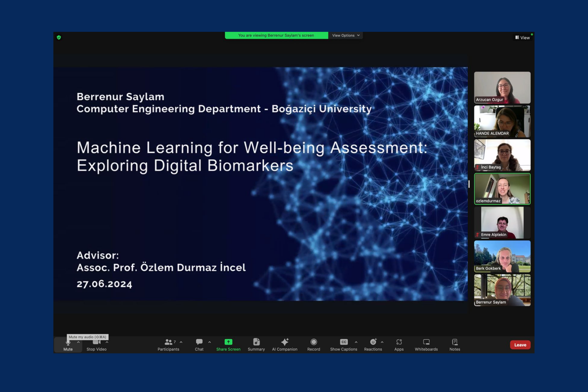Select Berk Gokberk's video thumbnail
This screenshot has width=588, height=392.
(502, 256)
